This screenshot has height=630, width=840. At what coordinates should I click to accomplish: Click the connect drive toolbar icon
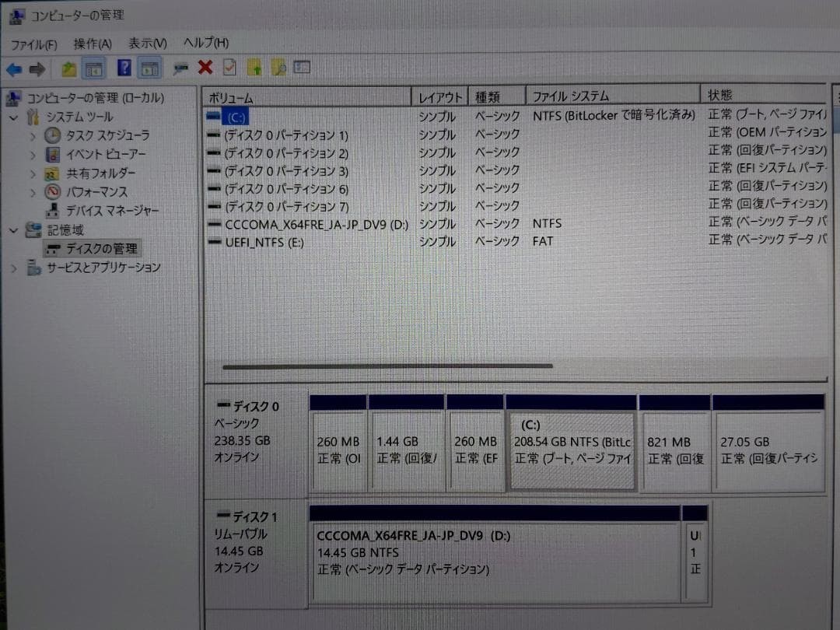180,68
